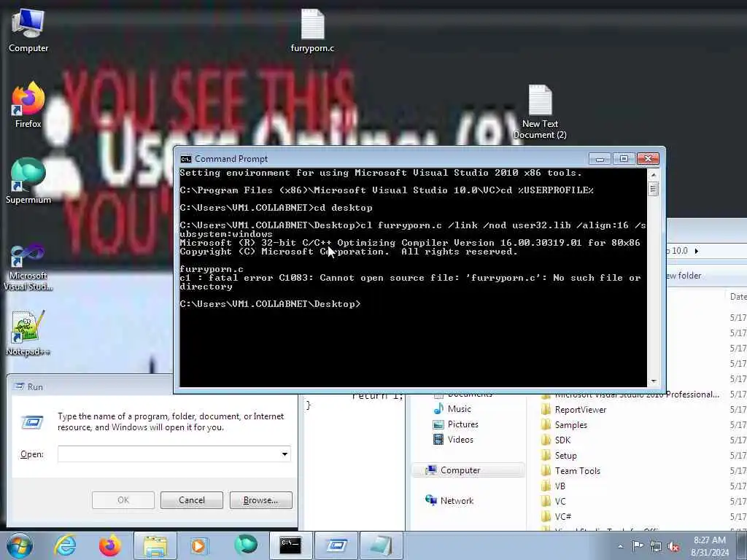The height and width of the screenshot is (560, 747).
Task: Select the Setup folder in Explorer
Action: pos(560,455)
